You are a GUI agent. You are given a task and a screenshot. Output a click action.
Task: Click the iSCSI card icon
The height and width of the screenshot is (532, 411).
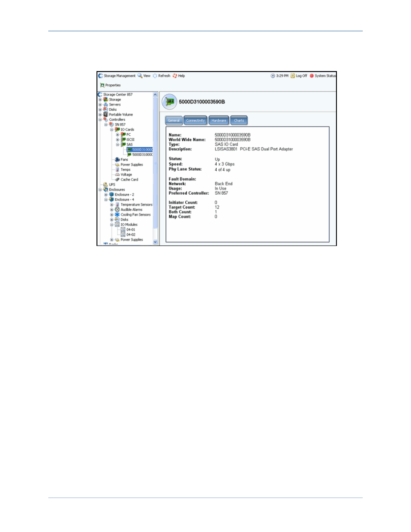coord(123,140)
